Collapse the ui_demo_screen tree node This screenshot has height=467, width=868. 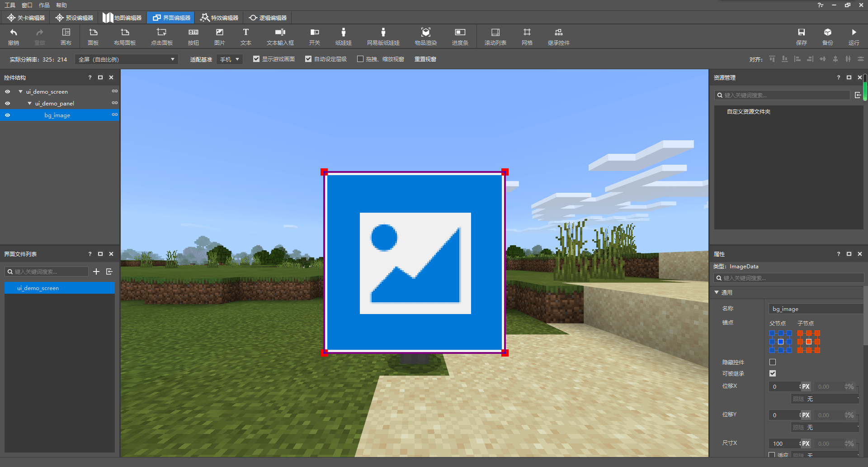point(20,91)
